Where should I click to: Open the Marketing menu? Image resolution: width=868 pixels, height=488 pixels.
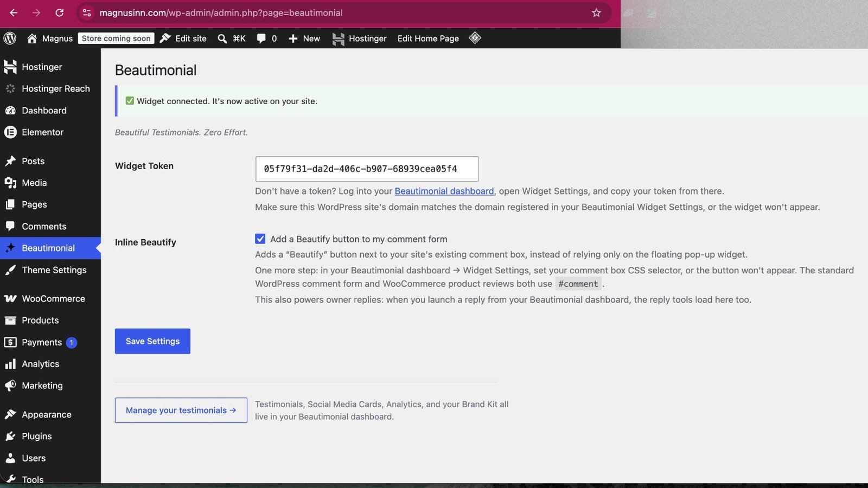tap(50, 386)
